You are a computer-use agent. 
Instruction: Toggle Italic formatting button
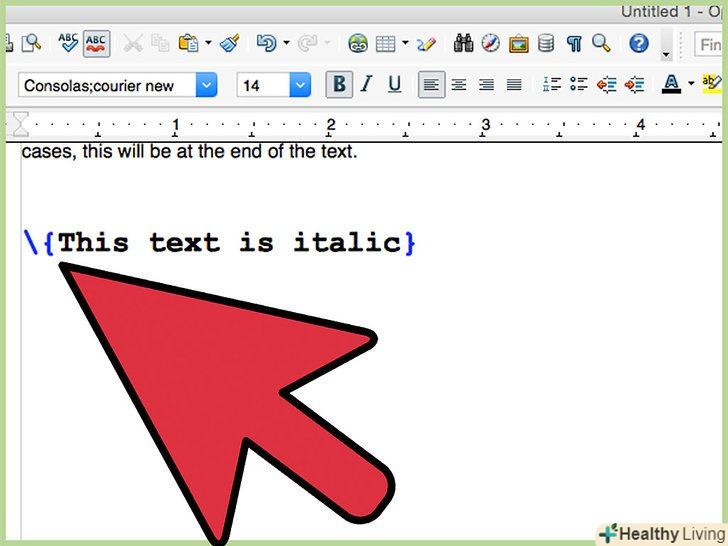tap(365, 85)
